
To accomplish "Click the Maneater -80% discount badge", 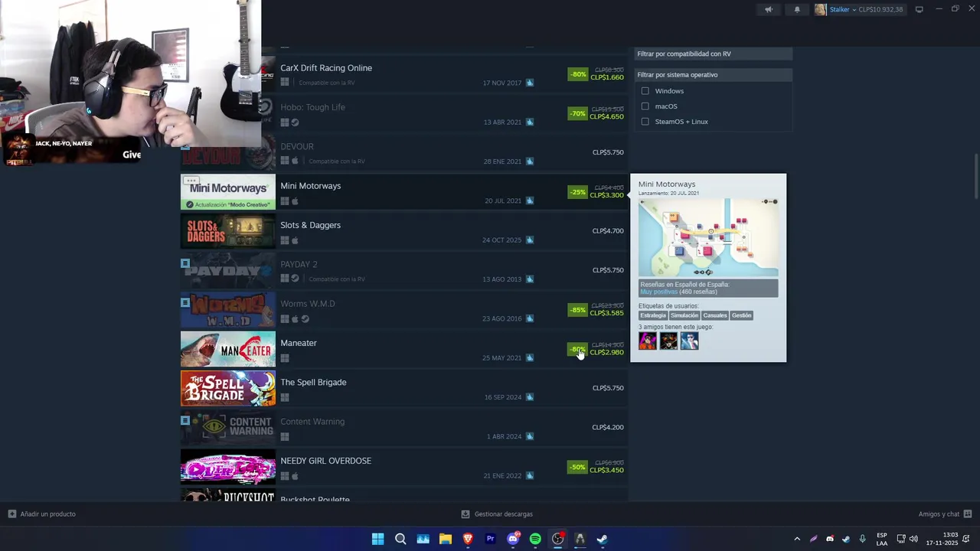I will 577,349.
